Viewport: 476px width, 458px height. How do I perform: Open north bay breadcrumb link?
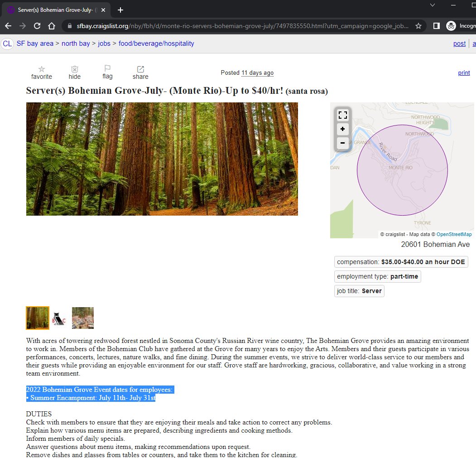click(x=76, y=44)
